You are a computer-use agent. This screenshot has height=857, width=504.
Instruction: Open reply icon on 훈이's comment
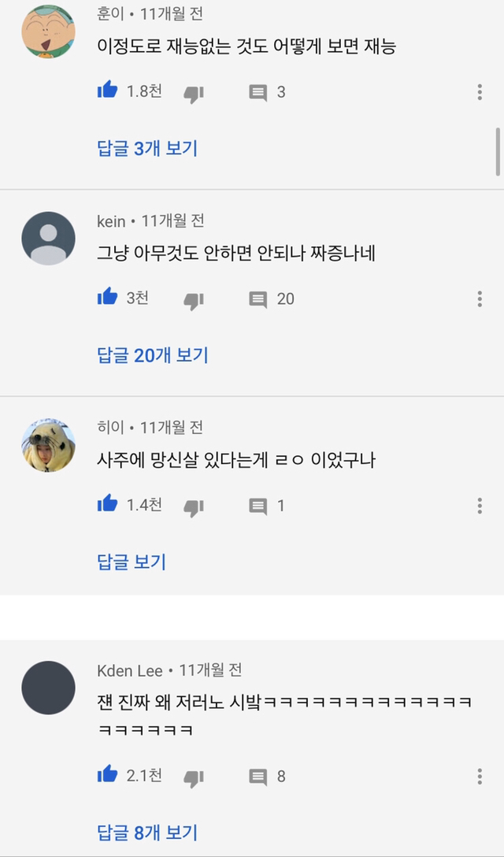pyautogui.click(x=258, y=93)
